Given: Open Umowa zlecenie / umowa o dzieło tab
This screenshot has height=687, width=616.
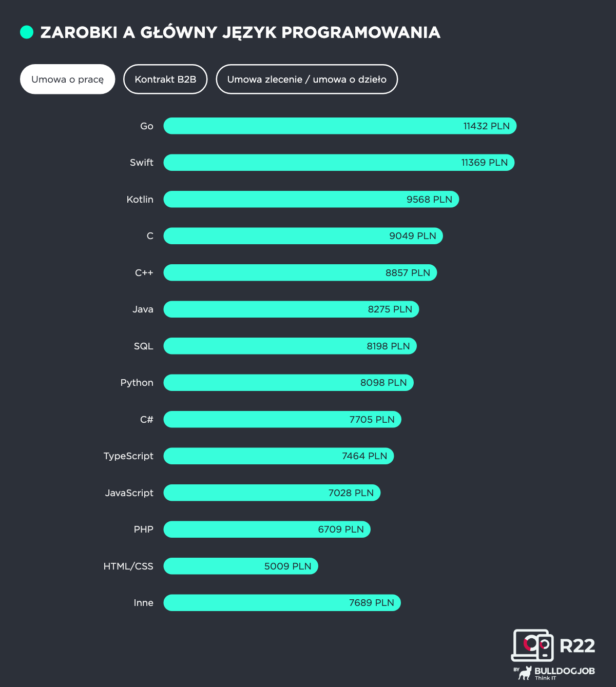Looking at the screenshot, I should [x=306, y=79].
